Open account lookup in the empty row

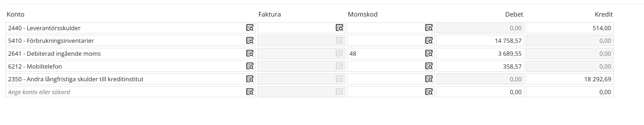point(249,92)
